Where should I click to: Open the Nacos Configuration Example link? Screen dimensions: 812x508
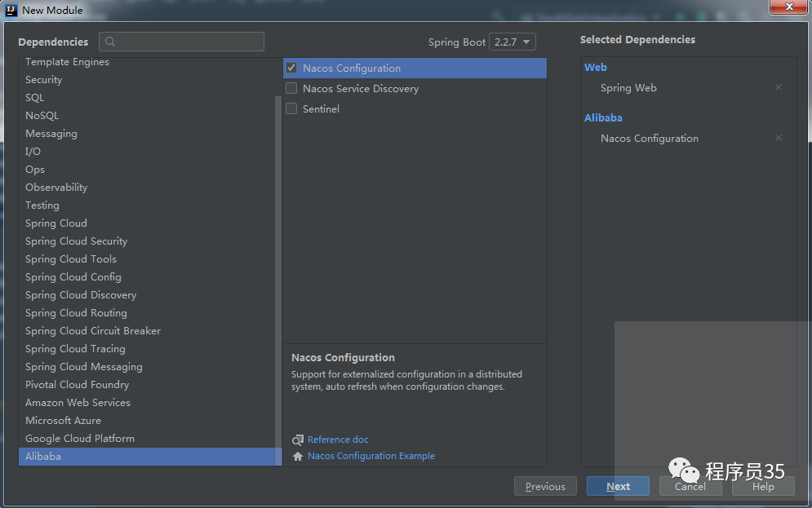tap(371, 457)
